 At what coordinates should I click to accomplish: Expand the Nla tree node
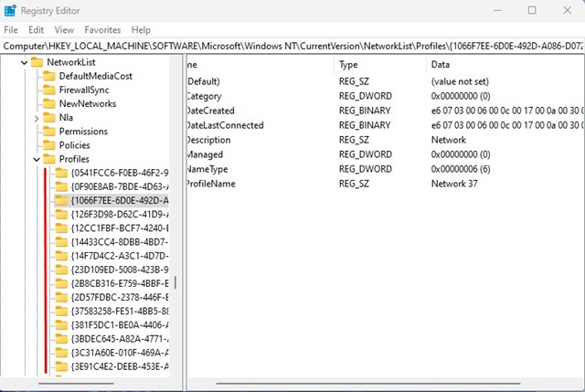[37, 118]
